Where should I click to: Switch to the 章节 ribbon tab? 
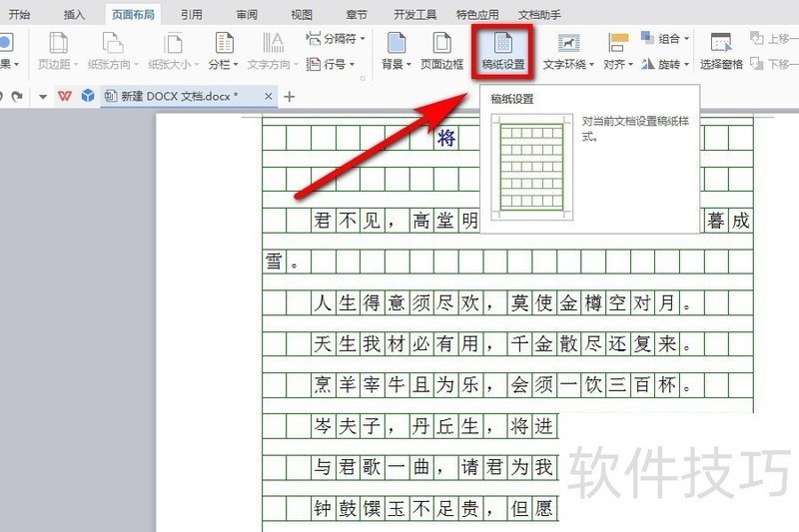click(357, 14)
